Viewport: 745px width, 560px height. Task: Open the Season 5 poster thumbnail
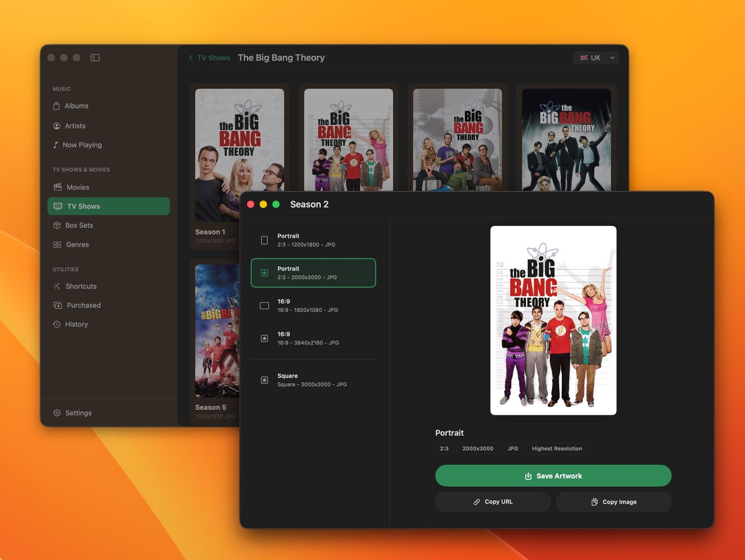217,331
